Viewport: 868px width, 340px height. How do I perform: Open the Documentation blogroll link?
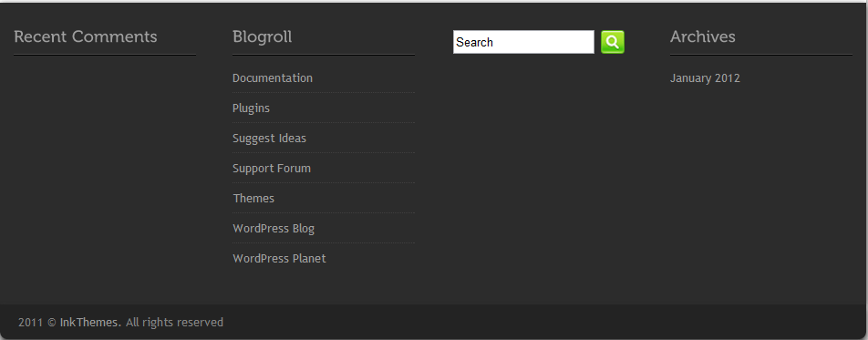(273, 78)
